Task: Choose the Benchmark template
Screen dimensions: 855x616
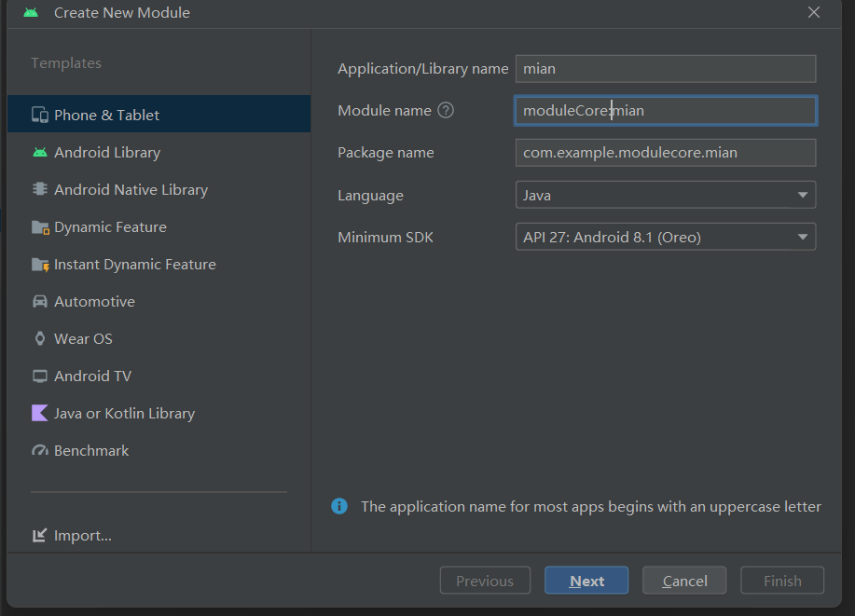Action: click(x=159, y=451)
